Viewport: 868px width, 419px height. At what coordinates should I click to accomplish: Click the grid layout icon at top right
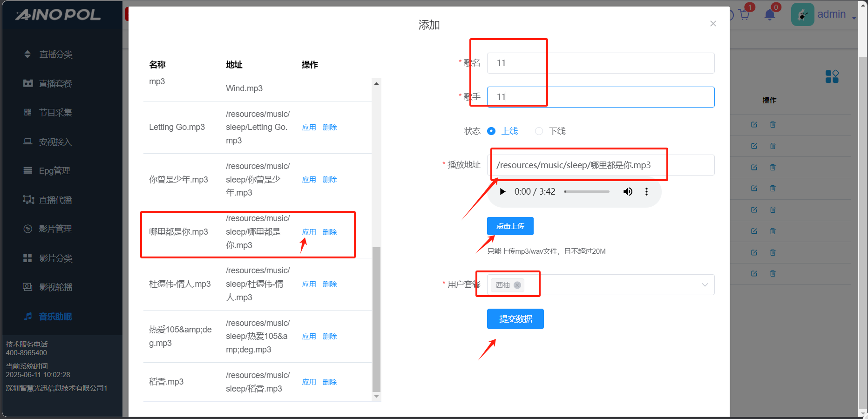(x=832, y=76)
